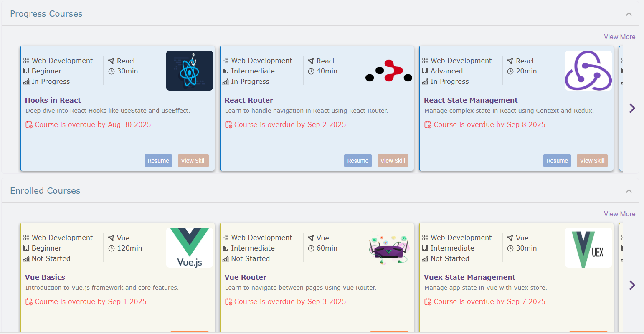Click the Advanced level icon on React State Management
This screenshot has width=644, height=334.
point(425,71)
